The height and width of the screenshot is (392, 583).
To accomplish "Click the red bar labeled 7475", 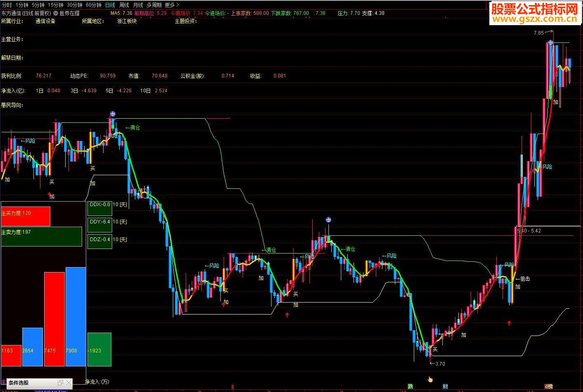I will pos(54,319).
